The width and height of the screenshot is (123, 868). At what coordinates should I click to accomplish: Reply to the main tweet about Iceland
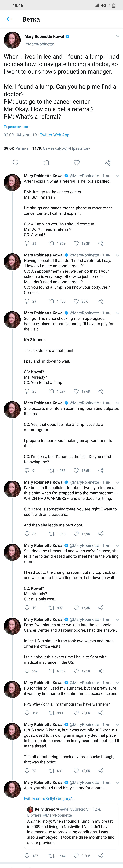pos(15,163)
